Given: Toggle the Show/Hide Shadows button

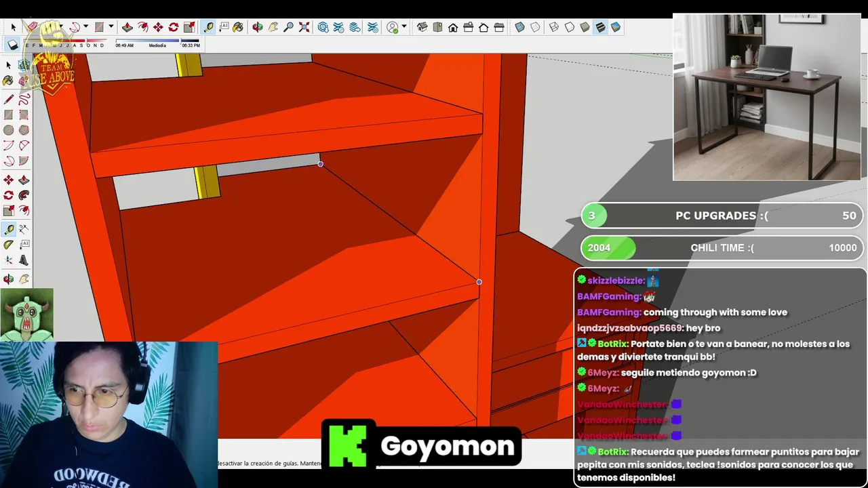Looking at the screenshot, I should click(13, 45).
